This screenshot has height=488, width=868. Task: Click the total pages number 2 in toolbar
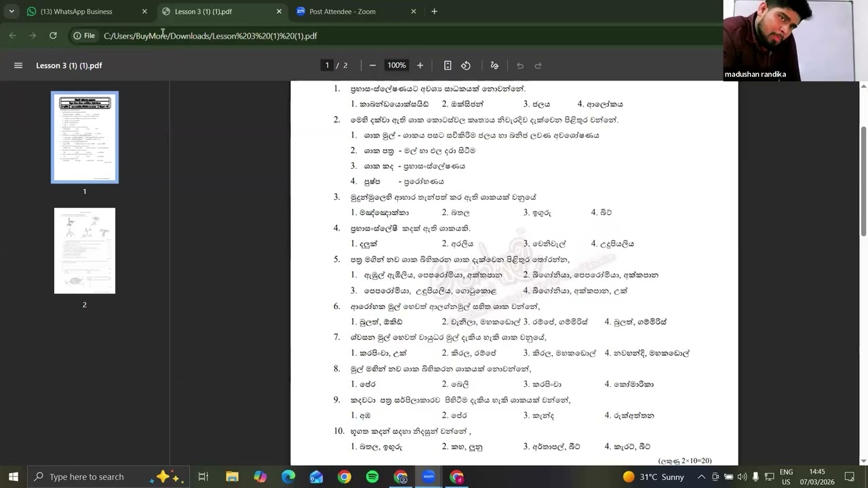[x=345, y=66]
